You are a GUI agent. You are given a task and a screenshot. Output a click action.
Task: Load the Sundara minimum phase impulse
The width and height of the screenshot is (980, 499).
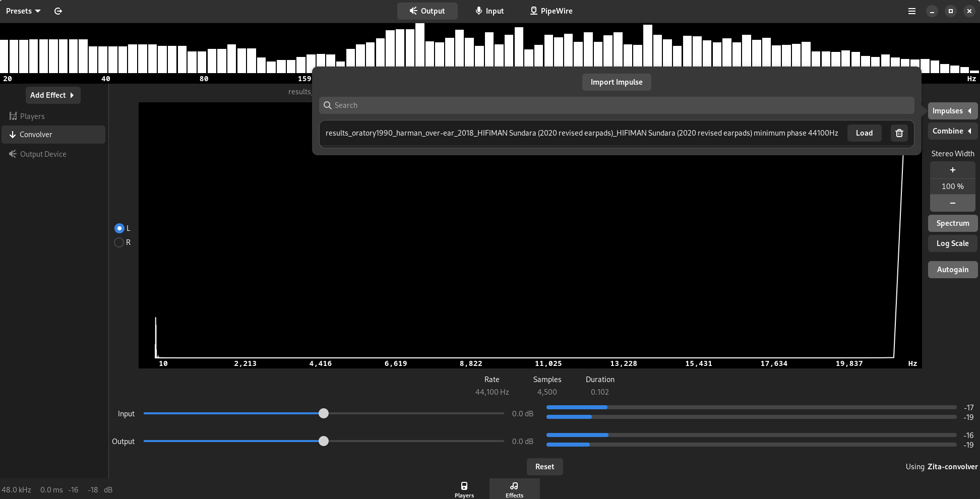coord(864,133)
